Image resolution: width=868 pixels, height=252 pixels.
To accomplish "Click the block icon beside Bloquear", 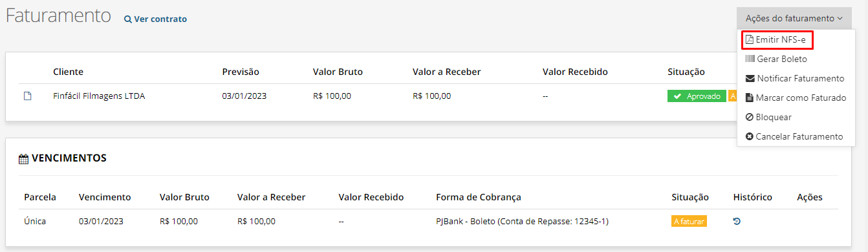I will 750,117.
